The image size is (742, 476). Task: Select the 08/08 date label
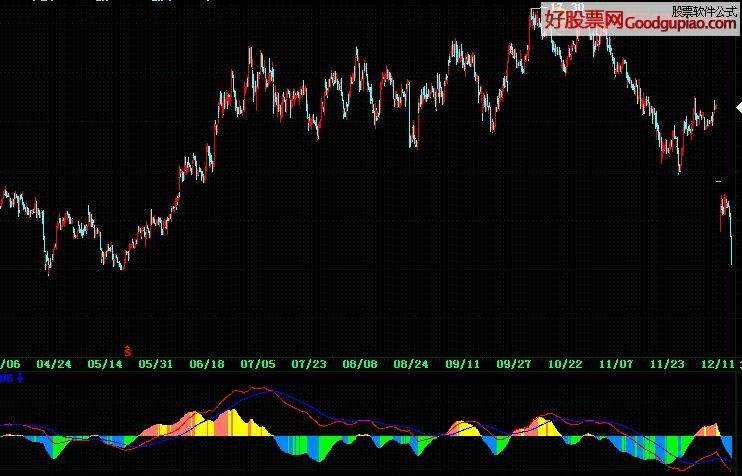tap(360, 364)
